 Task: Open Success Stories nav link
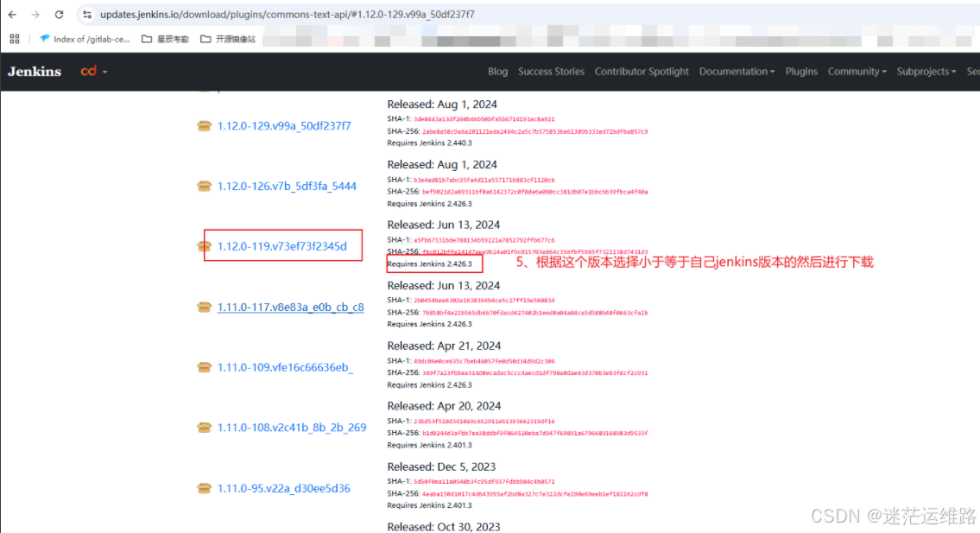tap(551, 72)
